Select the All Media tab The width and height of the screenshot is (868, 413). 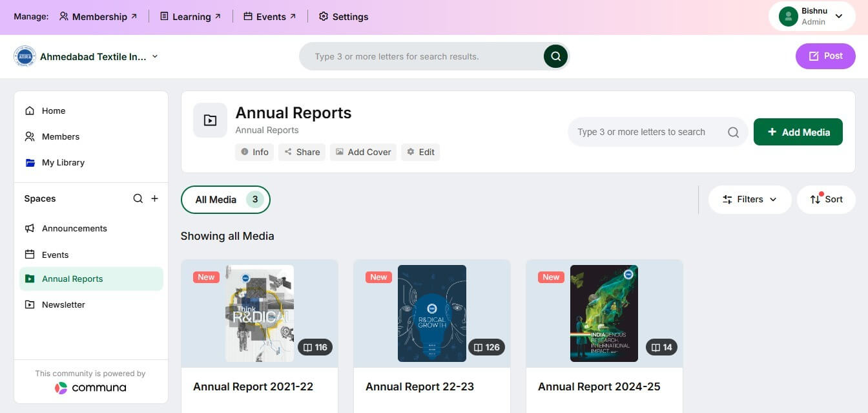pyautogui.click(x=225, y=199)
